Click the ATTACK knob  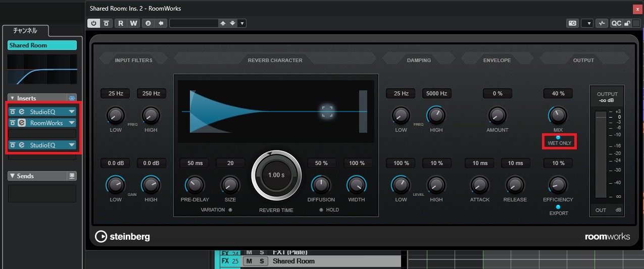point(479,185)
